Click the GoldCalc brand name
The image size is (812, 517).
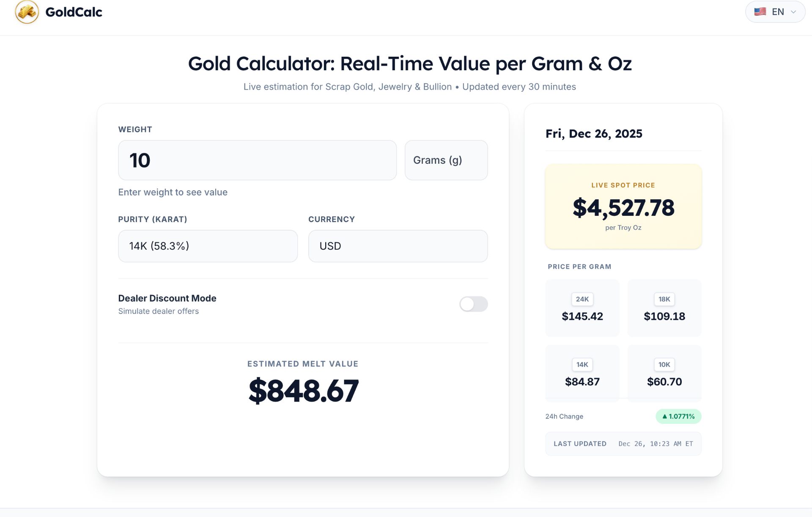pyautogui.click(x=74, y=12)
